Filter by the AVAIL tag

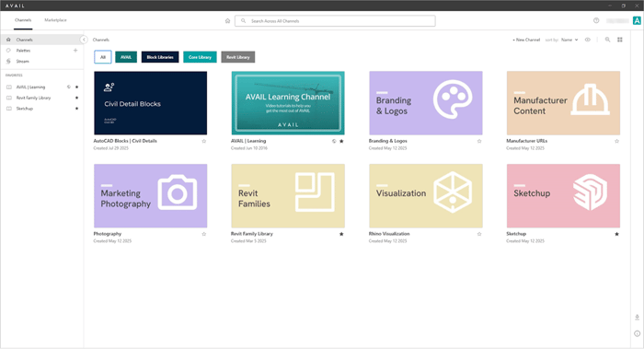pos(126,57)
